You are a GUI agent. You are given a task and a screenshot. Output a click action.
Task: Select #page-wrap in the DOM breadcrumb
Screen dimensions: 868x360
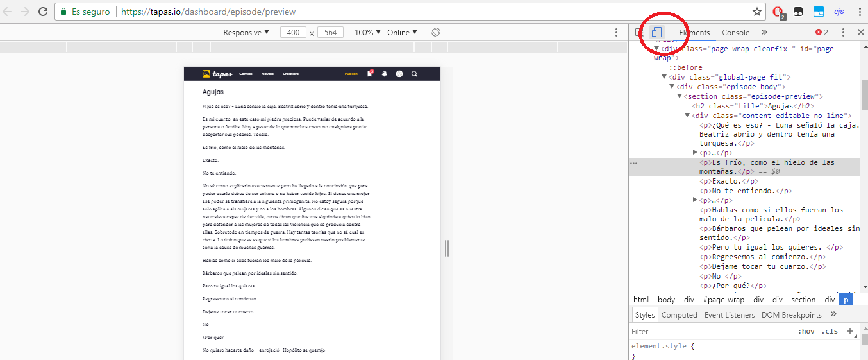723,300
